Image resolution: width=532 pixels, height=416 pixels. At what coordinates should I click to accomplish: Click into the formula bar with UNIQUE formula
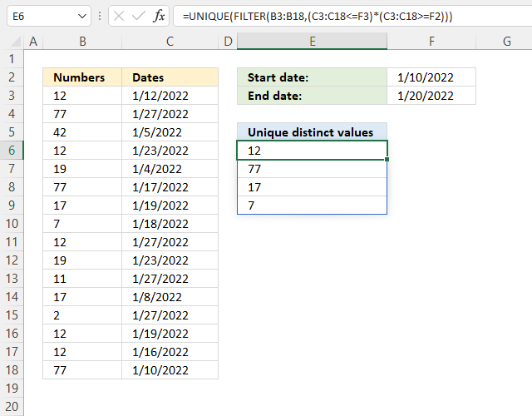[352, 16]
